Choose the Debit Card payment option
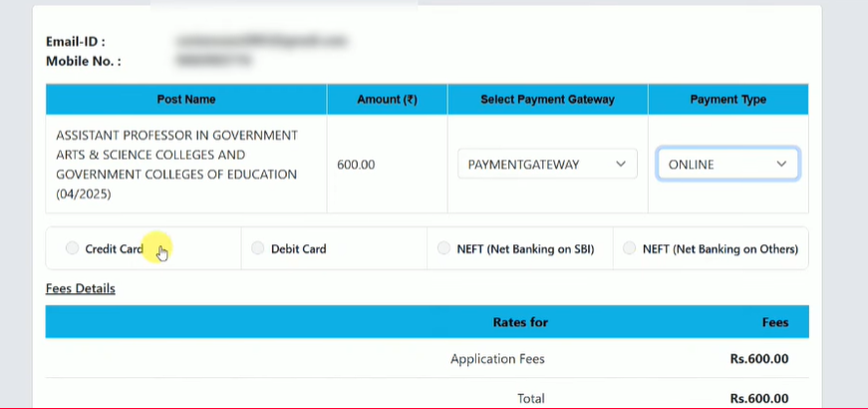This screenshot has height=409, width=868. (258, 248)
